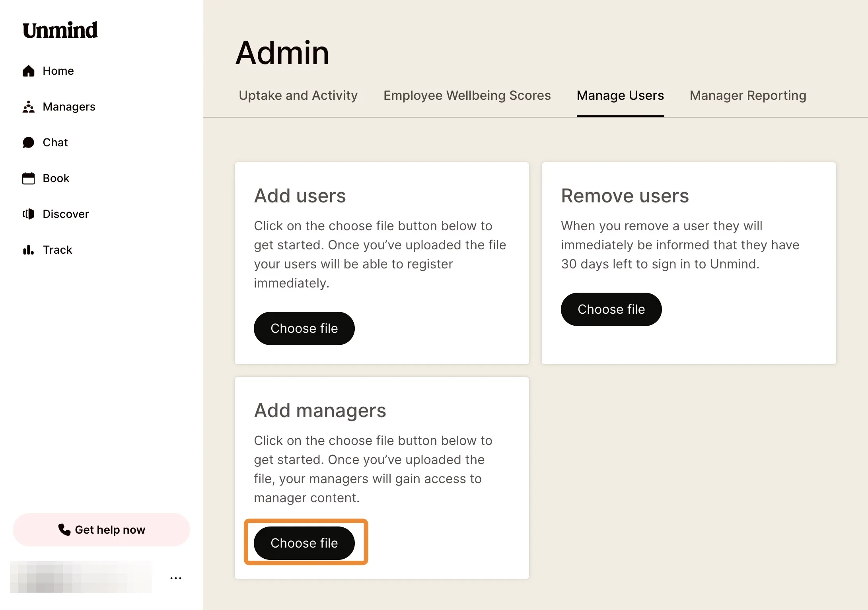
Task: Click Choose file under Remove users
Action: pos(611,309)
